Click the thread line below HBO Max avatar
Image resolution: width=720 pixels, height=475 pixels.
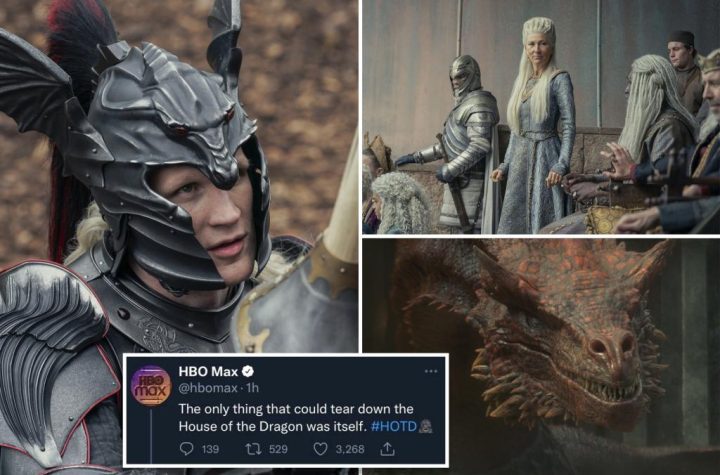tap(151, 435)
